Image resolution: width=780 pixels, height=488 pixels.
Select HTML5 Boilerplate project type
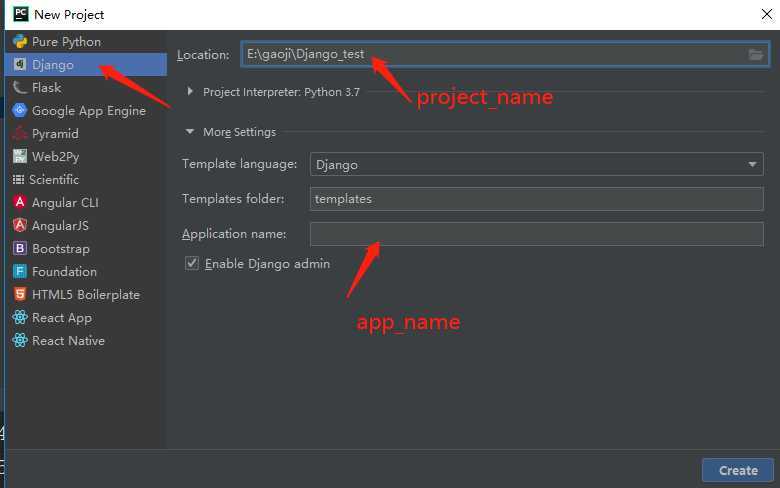pyautogui.click(x=86, y=294)
